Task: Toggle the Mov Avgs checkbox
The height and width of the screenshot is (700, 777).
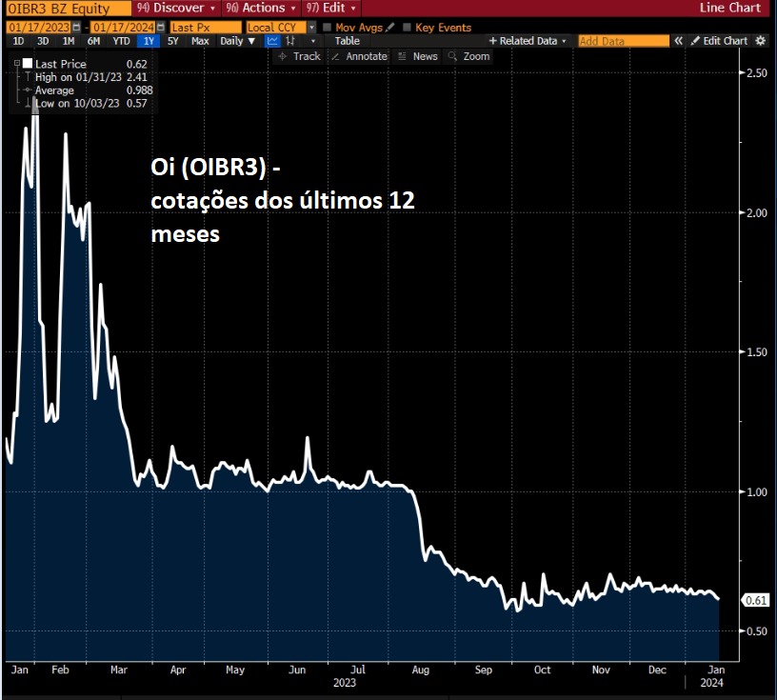Action: click(327, 28)
